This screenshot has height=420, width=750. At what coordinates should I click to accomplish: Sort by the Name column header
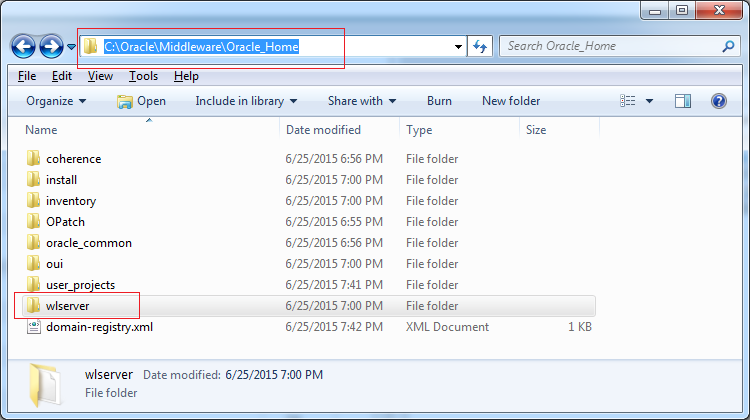point(41,130)
